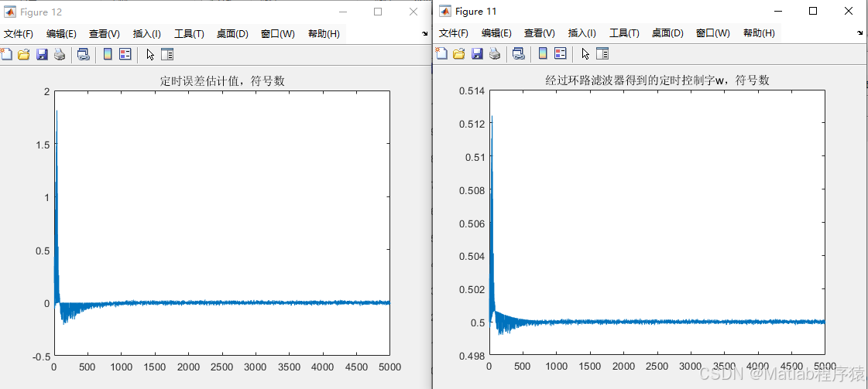Minimize the Figure 12 window
The image size is (868, 389).
click(x=343, y=12)
